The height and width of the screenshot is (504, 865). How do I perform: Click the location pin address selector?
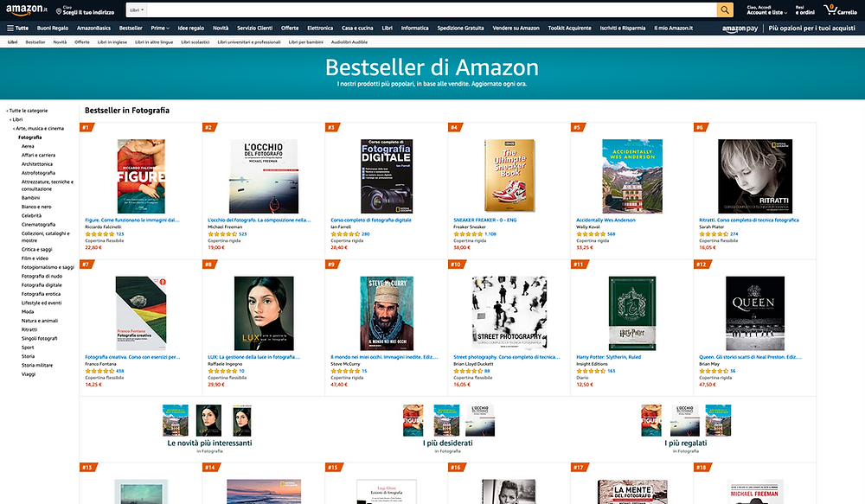[x=85, y=10]
